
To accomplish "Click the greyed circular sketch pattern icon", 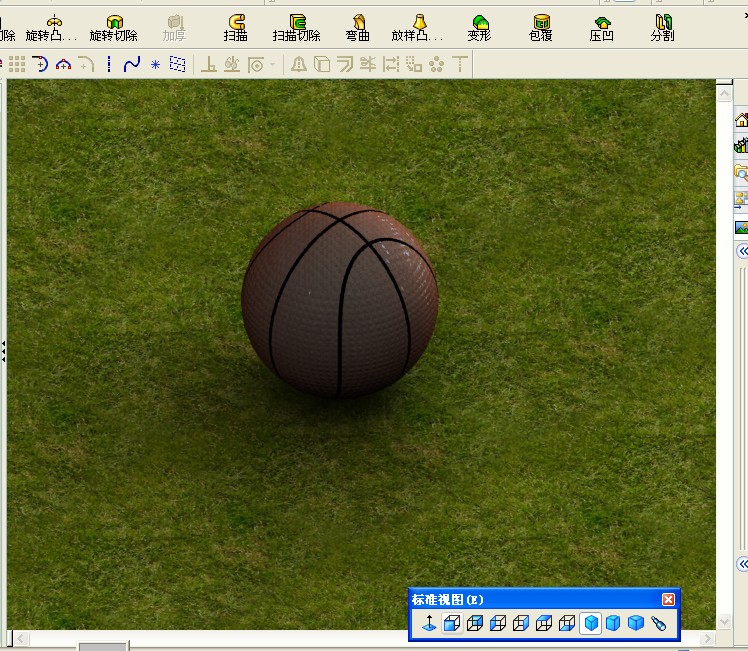I will click(x=436, y=64).
